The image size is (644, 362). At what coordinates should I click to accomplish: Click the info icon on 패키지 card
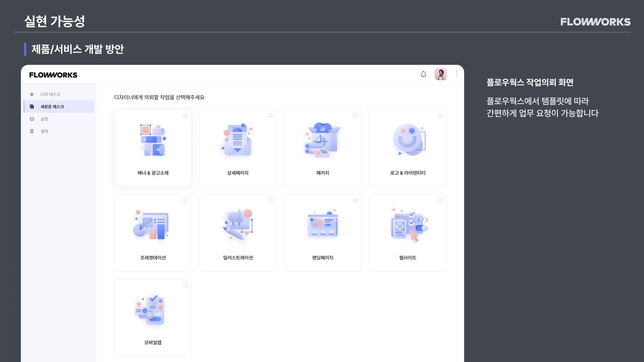(x=355, y=115)
